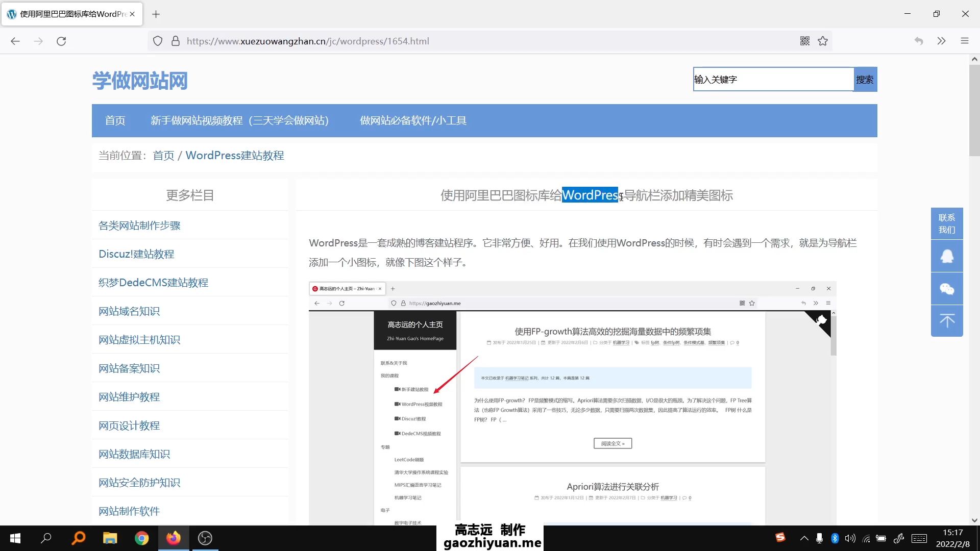Open OBS Studio from taskbar
This screenshot has width=980, height=551.
(205, 538)
